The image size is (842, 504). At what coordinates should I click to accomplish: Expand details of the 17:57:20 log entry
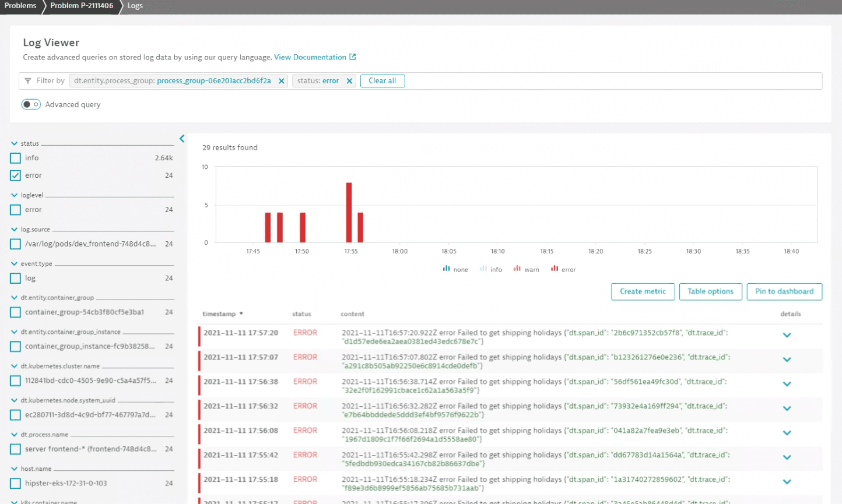pos(787,335)
